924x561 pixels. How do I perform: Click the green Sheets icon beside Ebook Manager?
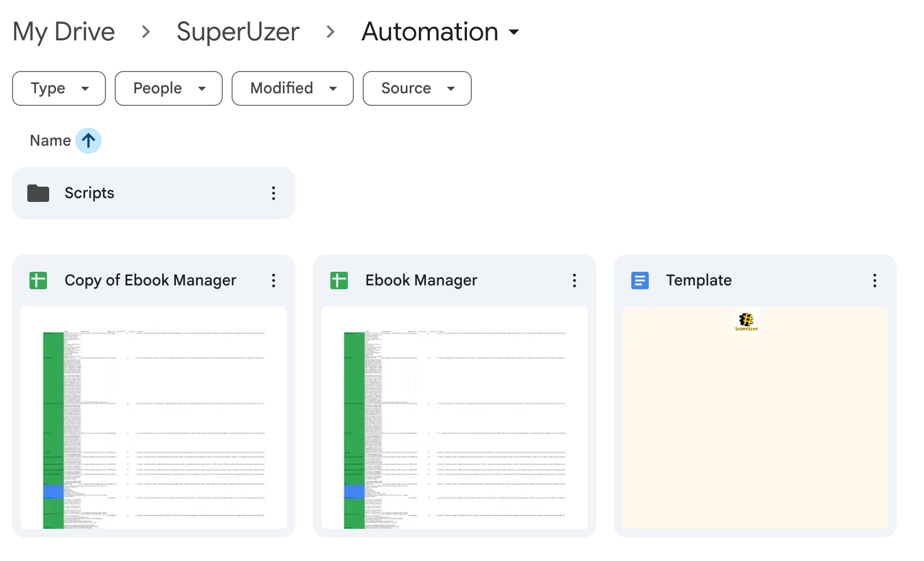[x=339, y=280]
